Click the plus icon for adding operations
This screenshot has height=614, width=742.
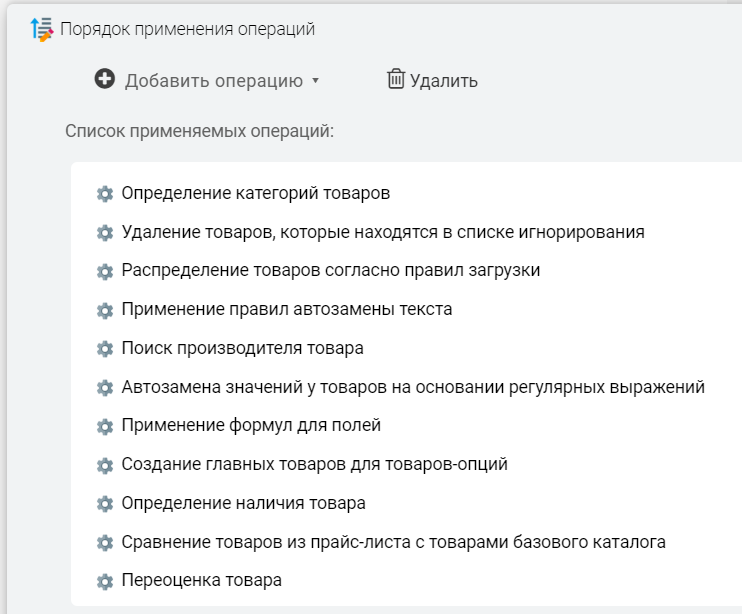coord(105,79)
